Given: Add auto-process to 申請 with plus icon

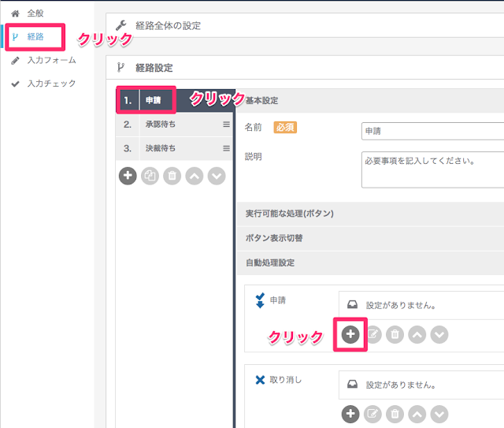Looking at the screenshot, I should [350, 334].
